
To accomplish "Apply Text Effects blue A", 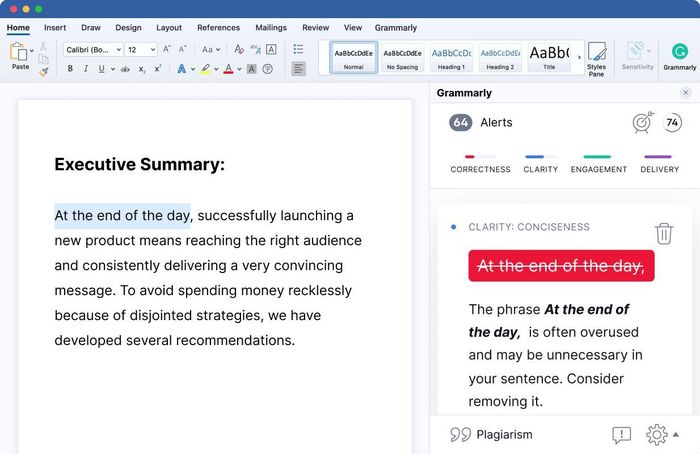I will pyautogui.click(x=181, y=69).
